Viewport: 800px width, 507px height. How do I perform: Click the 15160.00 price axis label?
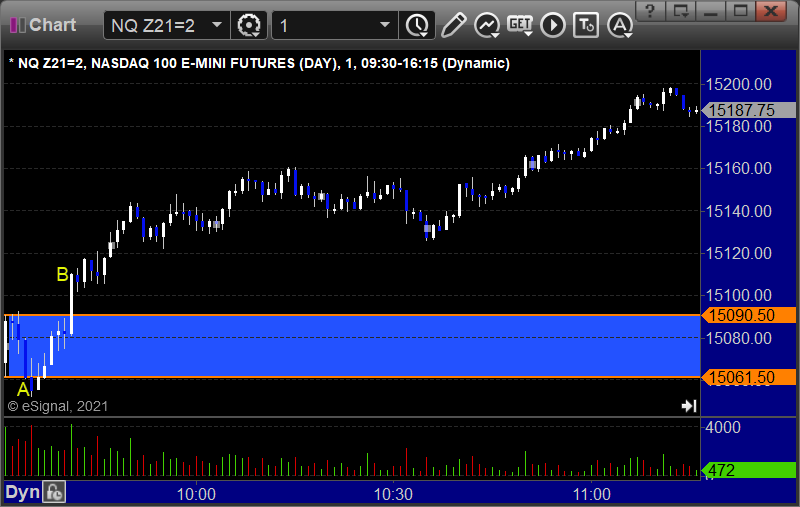pos(738,168)
